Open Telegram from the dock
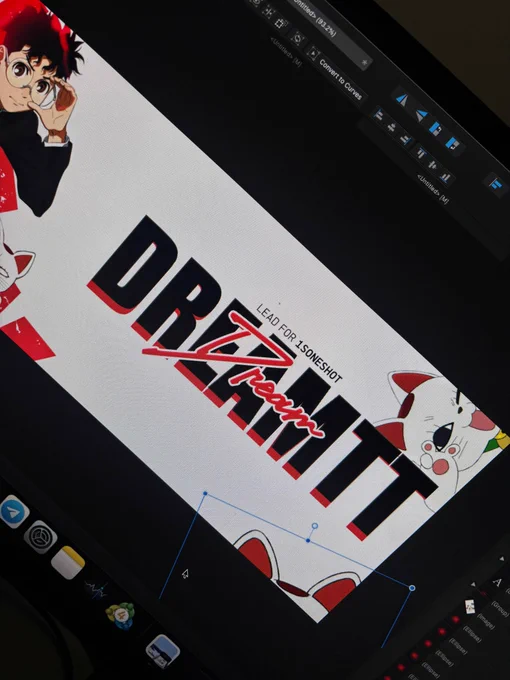Screen dimensions: 510x680 (x=13, y=511)
